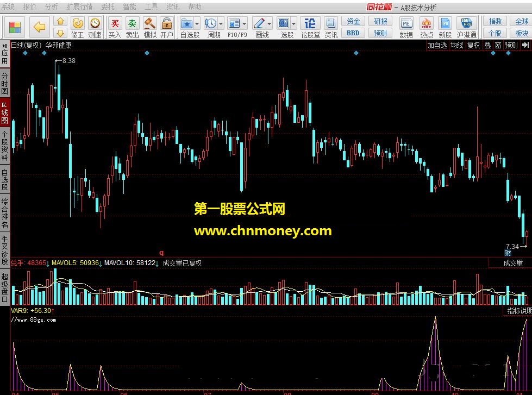Open the 指标说明 indicator description
Image resolution: width=532 pixels, height=395 pixels.
(x=519, y=310)
